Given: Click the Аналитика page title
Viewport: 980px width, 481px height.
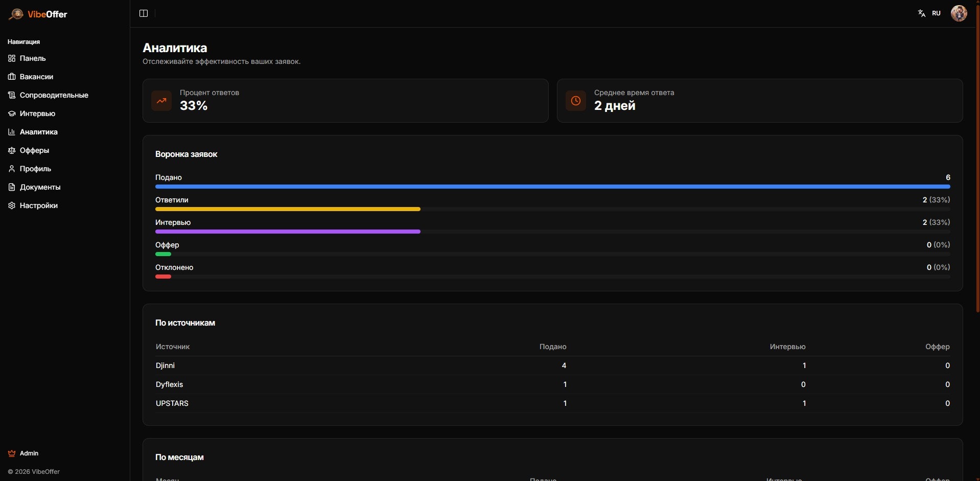Looking at the screenshot, I should click(x=175, y=48).
